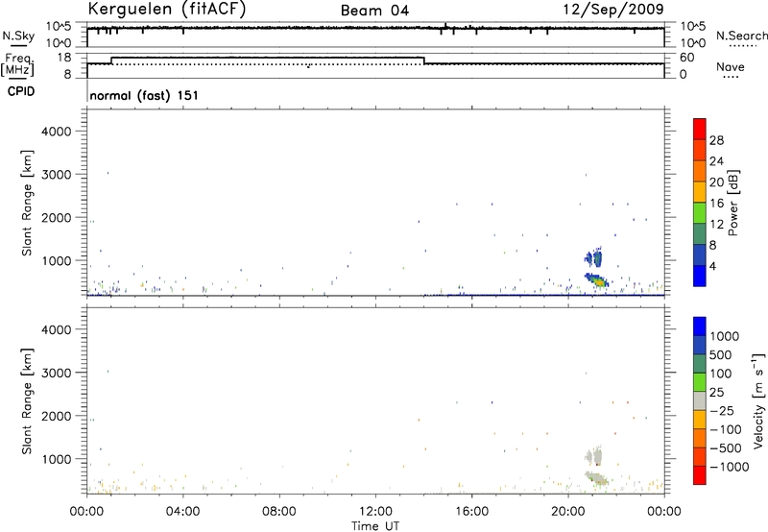The height and width of the screenshot is (532, 768).
Task: Click the 'Kerguelen (fitACF)' title text
Action: pyautogui.click(x=166, y=10)
